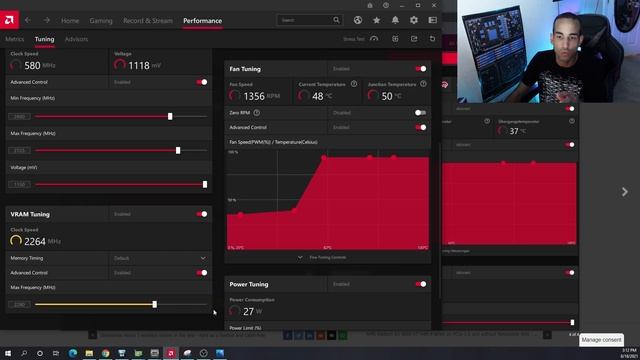The height and width of the screenshot is (360, 640).
Task: Open Google Chrome from the taskbar
Action: (105, 353)
